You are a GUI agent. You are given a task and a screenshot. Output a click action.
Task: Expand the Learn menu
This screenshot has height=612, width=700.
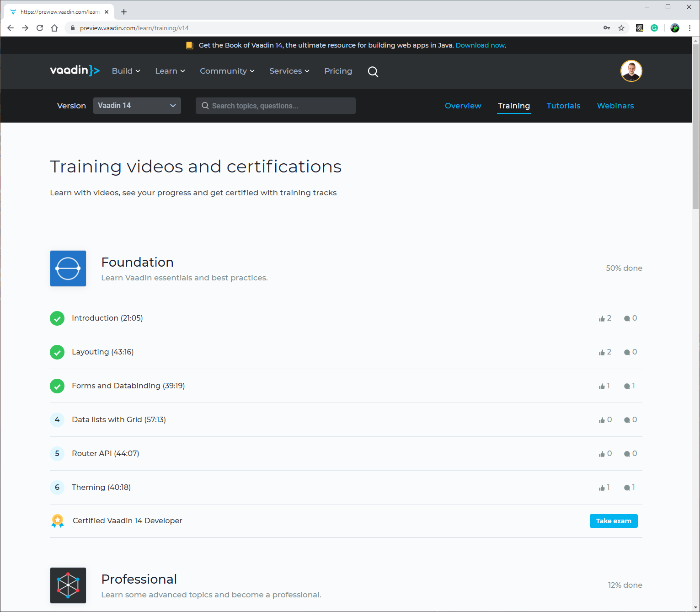click(169, 71)
